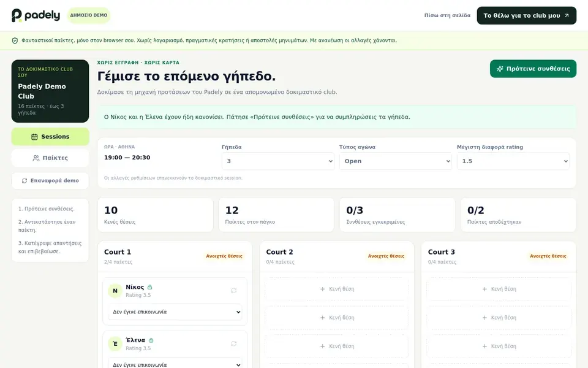This screenshot has height=368, width=588.
Task: Click the lock icon next to Νίκος
Action: pyautogui.click(x=150, y=287)
